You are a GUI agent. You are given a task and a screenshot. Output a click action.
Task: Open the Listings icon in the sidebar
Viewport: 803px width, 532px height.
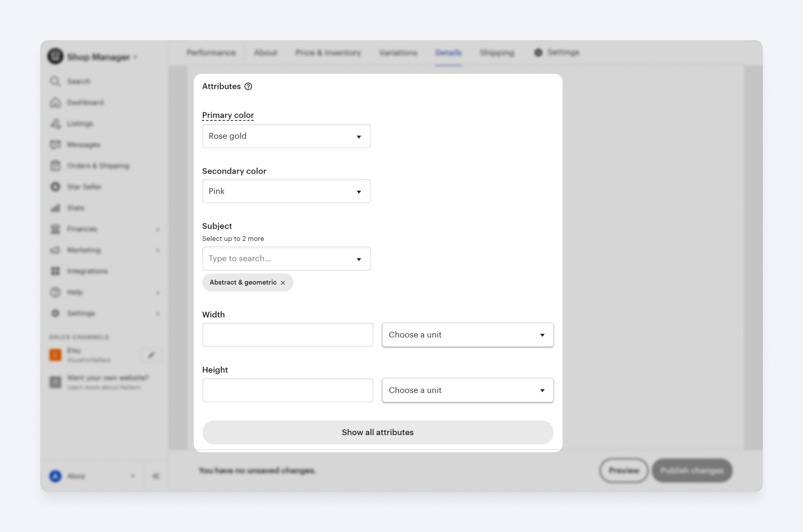[55, 123]
